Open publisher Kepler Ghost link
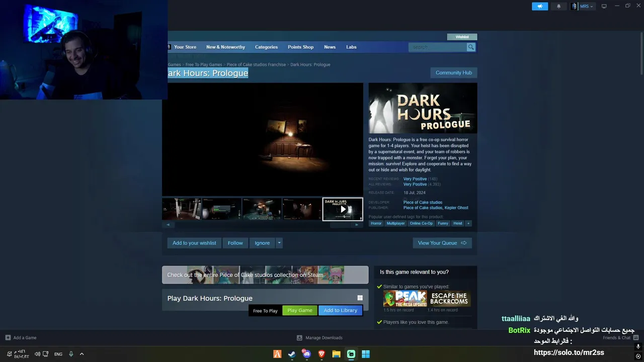 (456, 208)
